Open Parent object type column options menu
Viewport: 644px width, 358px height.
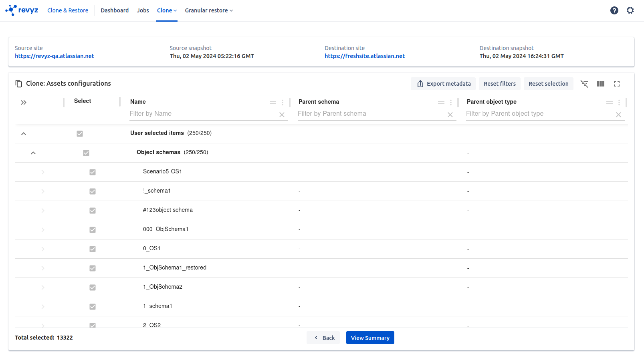coord(619,103)
